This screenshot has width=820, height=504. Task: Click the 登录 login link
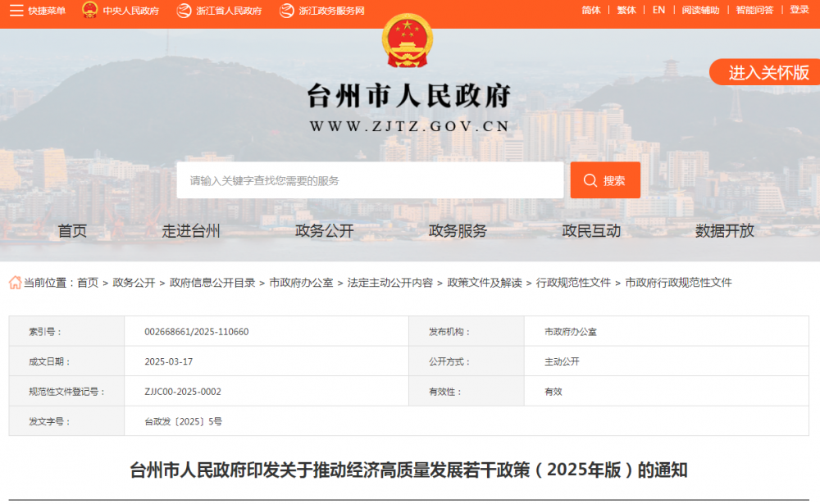[798, 10]
